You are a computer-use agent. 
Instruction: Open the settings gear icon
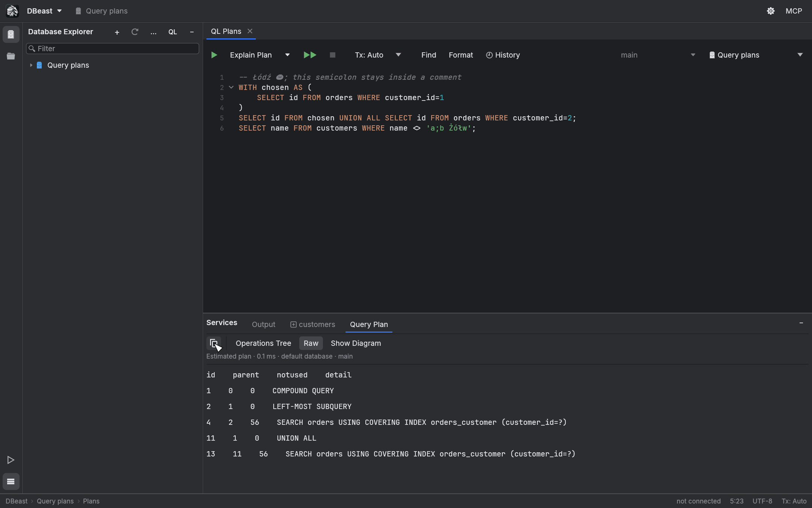771,11
